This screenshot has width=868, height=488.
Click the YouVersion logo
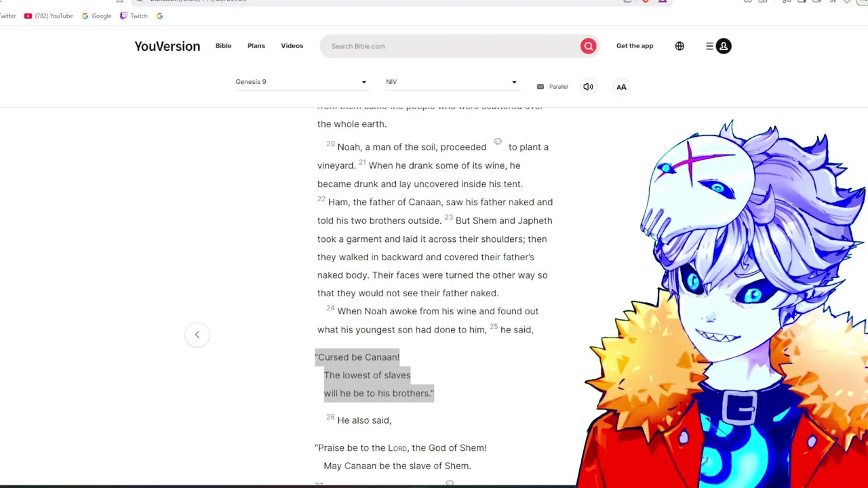coord(167,46)
